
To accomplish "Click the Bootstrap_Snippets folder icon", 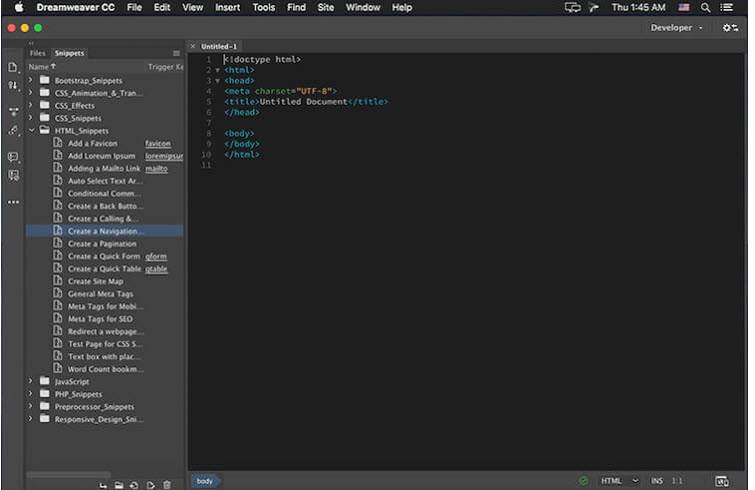I will (45, 80).
